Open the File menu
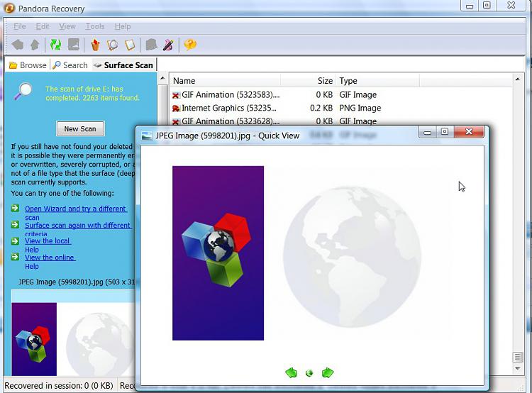 click(x=20, y=26)
